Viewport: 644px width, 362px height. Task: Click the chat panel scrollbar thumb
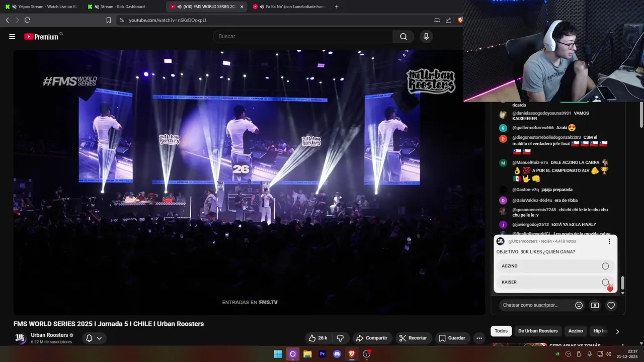pyautogui.click(x=622, y=283)
